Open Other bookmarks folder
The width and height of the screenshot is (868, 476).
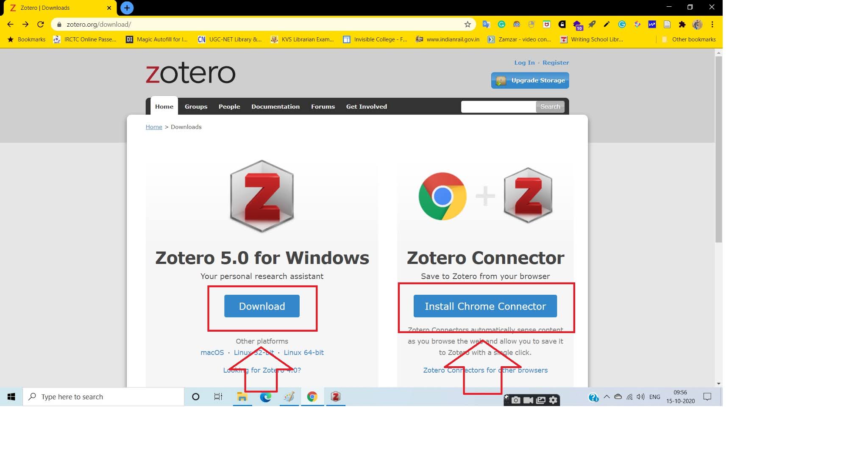point(689,39)
